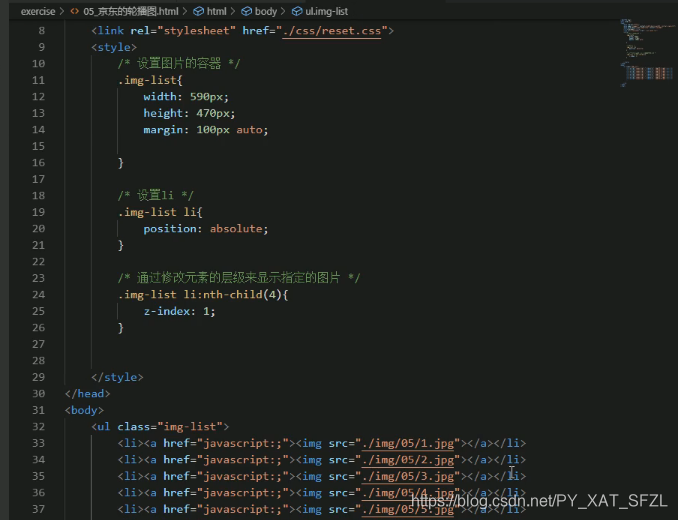Click line number 19 in gutter
This screenshot has height=520, width=678.
click(x=38, y=212)
